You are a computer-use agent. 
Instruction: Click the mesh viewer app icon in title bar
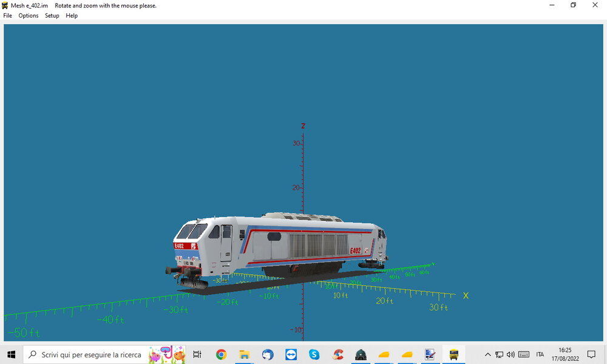[5, 5]
